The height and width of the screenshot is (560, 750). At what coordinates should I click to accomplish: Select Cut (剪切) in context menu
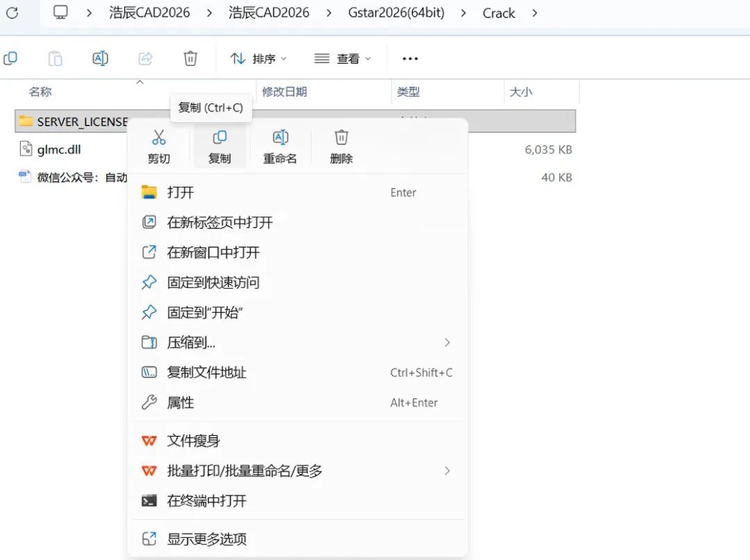point(159,146)
